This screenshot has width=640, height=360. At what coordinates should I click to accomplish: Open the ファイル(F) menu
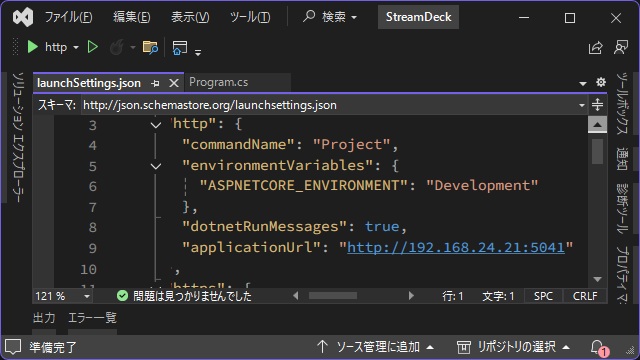(x=68, y=17)
